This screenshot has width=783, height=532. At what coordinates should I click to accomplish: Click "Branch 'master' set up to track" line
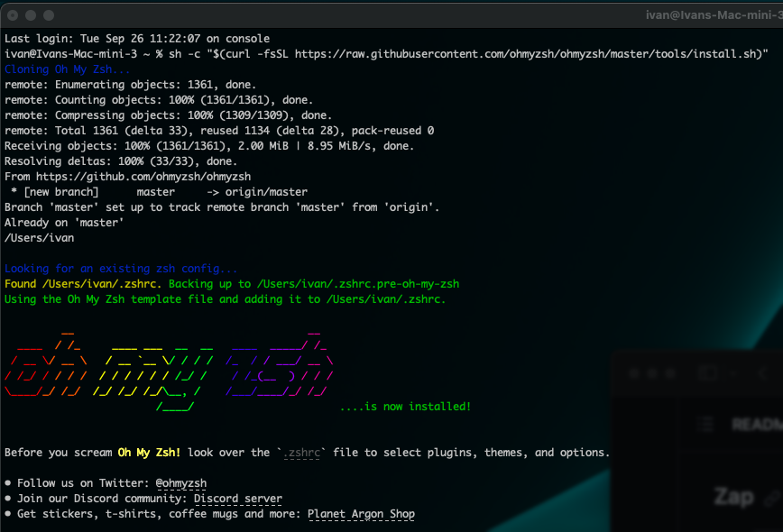(x=222, y=207)
